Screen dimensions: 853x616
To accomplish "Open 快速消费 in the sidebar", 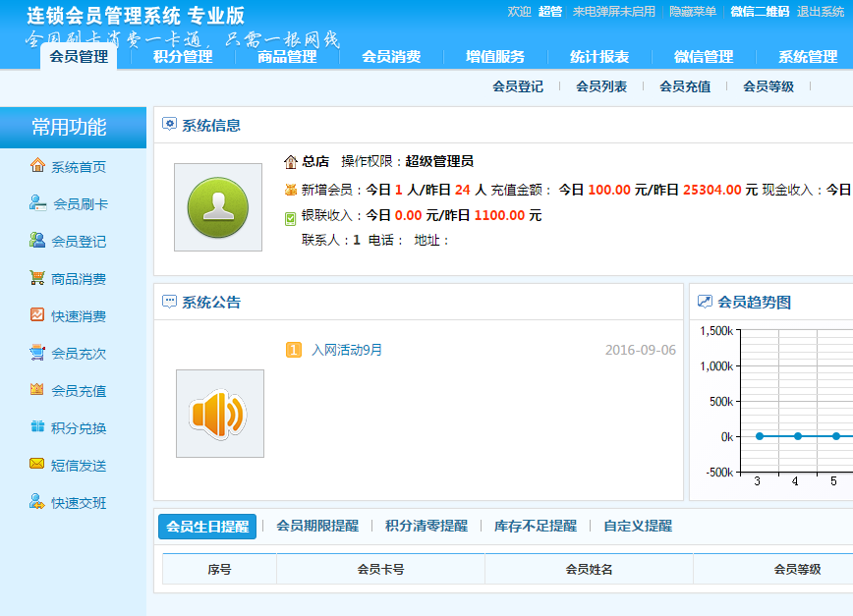I will tap(79, 316).
